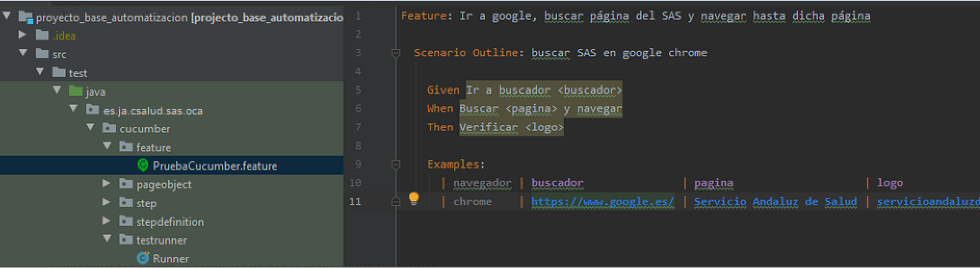Click the project module icon proyecto_base_automatizacion
980x268 pixels.
tap(26, 17)
